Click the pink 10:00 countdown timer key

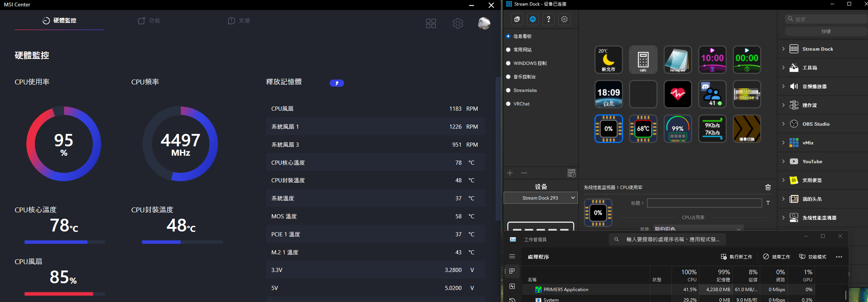pos(712,60)
